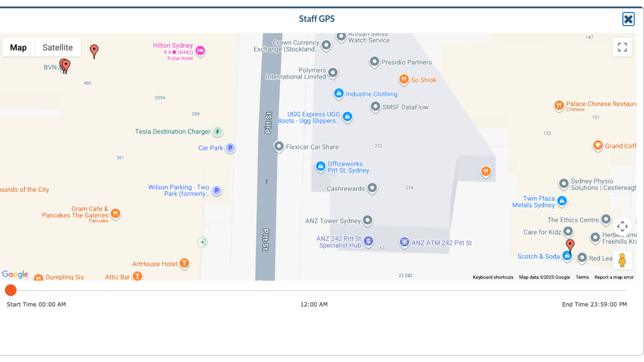
Task: Click the fullscreen map toggle icon
Action: click(x=622, y=47)
